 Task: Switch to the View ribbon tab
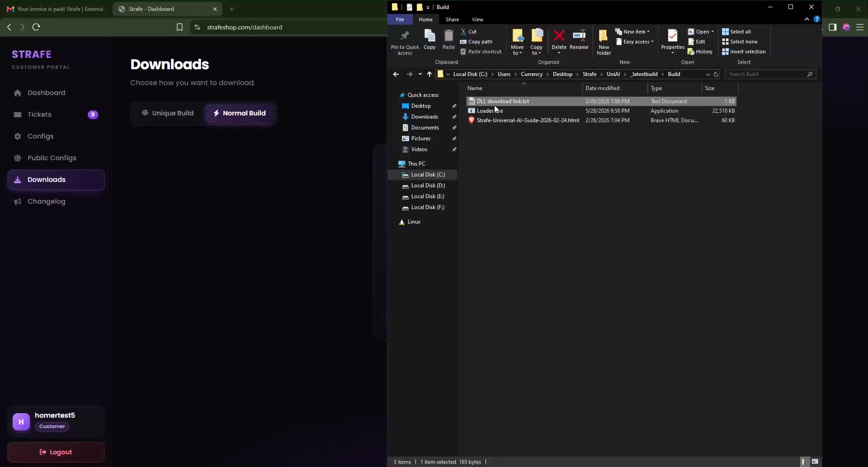477,19
